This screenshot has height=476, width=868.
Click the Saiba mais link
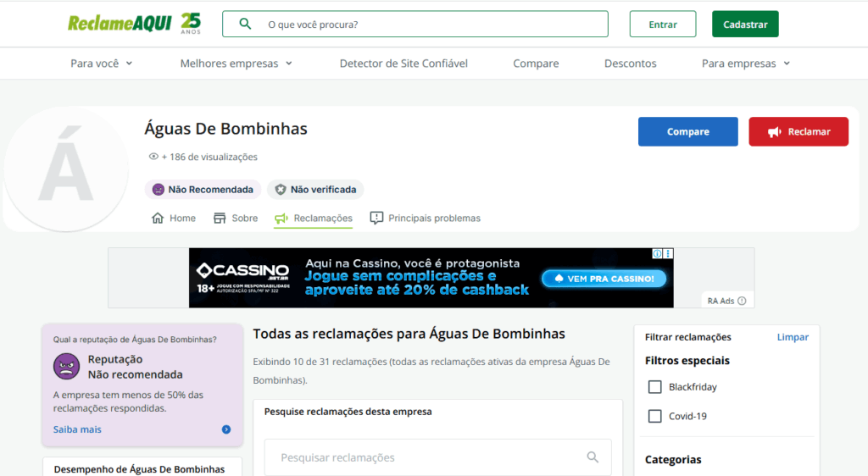77,429
